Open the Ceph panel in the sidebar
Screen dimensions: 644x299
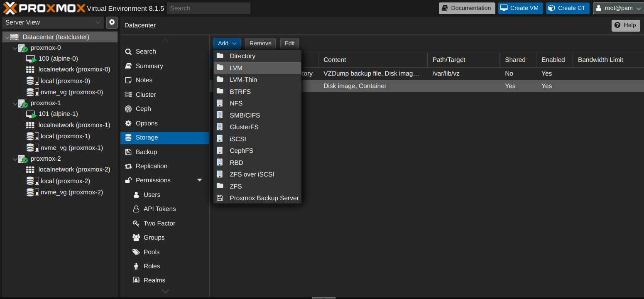click(x=143, y=109)
